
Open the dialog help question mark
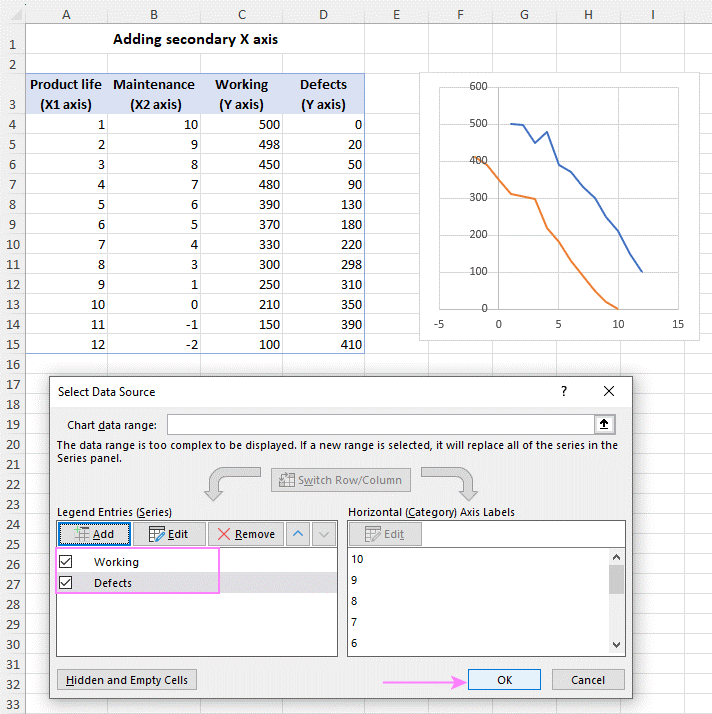click(564, 391)
